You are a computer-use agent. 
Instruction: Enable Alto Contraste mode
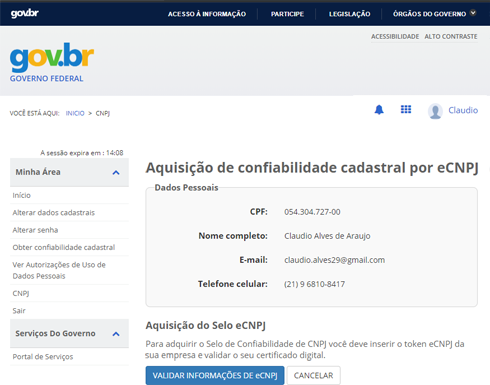click(451, 36)
